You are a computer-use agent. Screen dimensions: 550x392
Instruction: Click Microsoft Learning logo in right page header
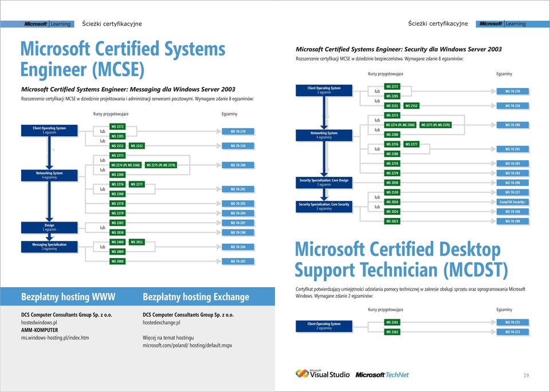(502, 24)
